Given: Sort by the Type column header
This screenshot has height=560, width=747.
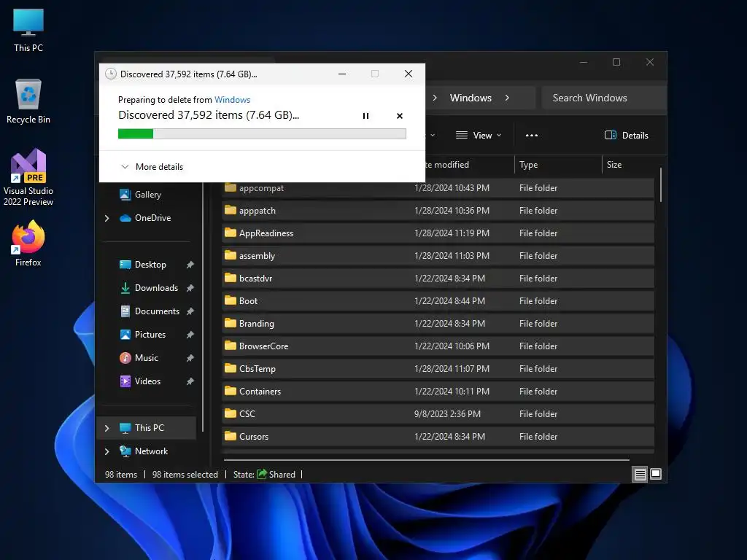Looking at the screenshot, I should tap(528, 164).
